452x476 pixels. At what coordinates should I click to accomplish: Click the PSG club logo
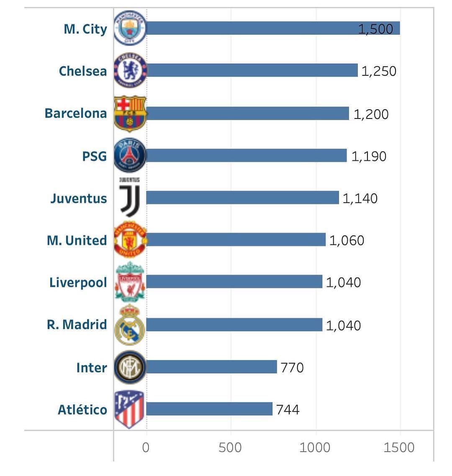130,155
